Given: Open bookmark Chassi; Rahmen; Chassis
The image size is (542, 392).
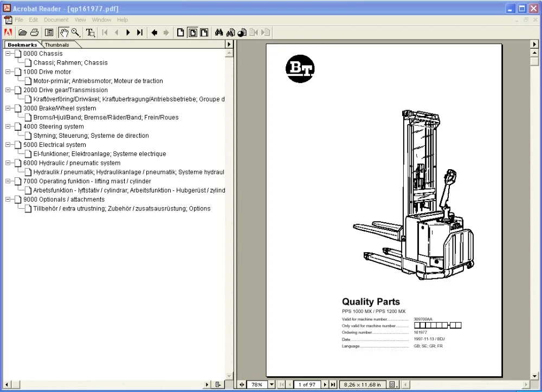Looking at the screenshot, I should (70, 63).
